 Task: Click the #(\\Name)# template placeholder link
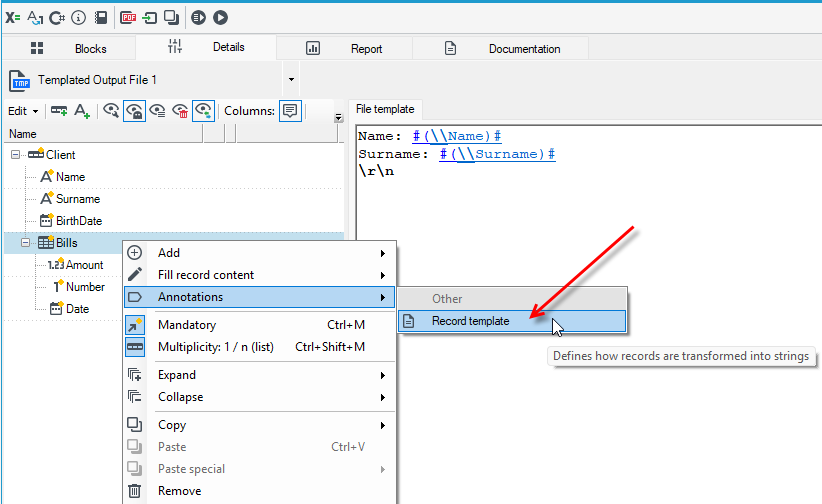pos(457,136)
